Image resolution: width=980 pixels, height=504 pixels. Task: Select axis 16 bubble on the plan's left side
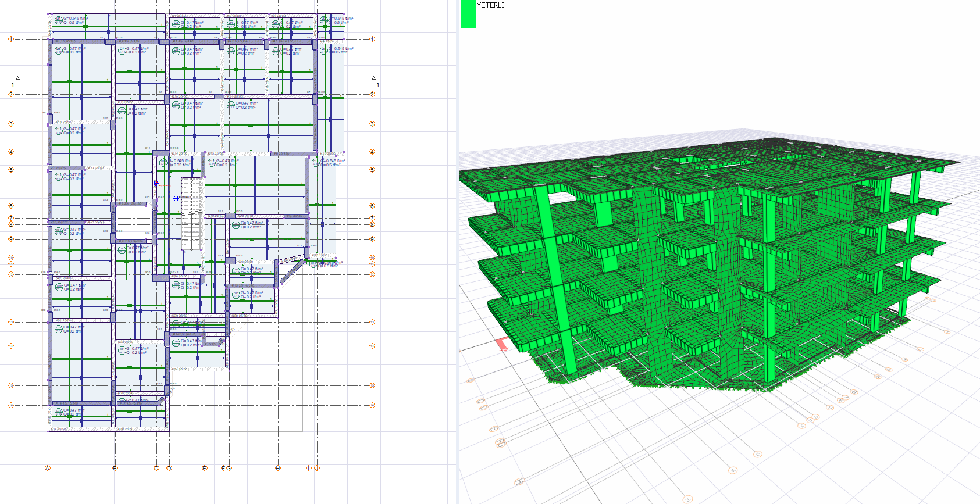click(x=10, y=405)
